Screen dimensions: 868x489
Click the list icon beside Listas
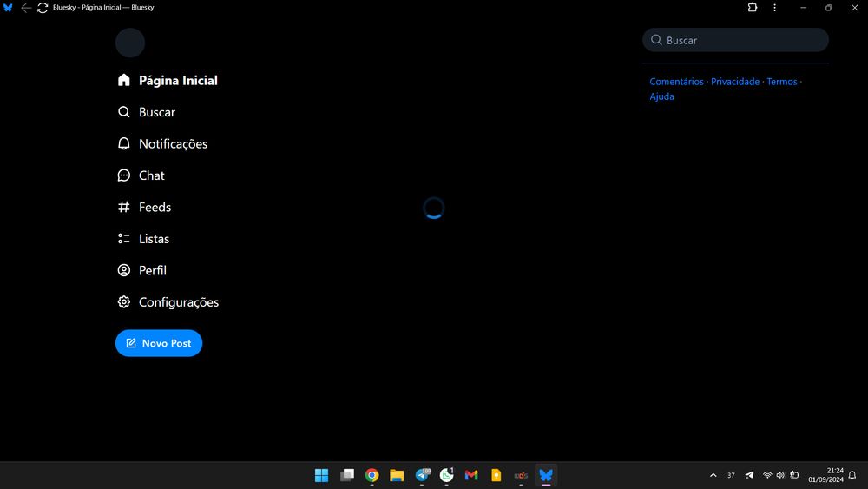coord(124,239)
